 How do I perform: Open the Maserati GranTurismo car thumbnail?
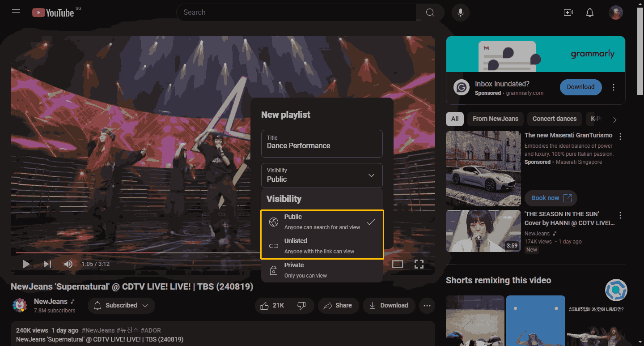pos(483,169)
